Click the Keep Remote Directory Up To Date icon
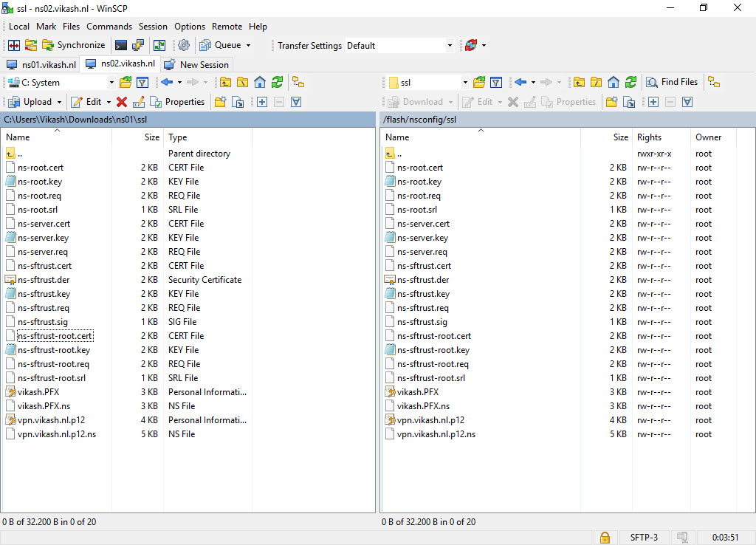This screenshot has width=756, height=545. point(159,45)
